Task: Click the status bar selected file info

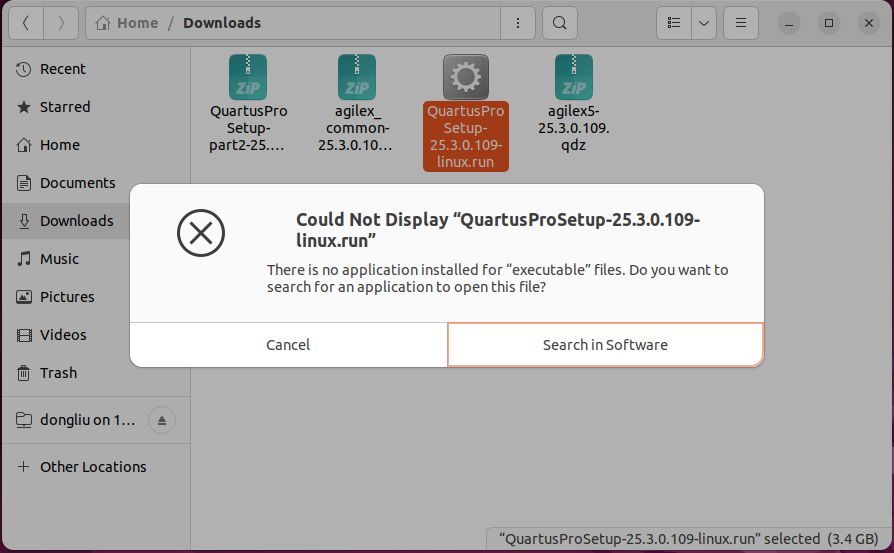Action: click(688, 539)
